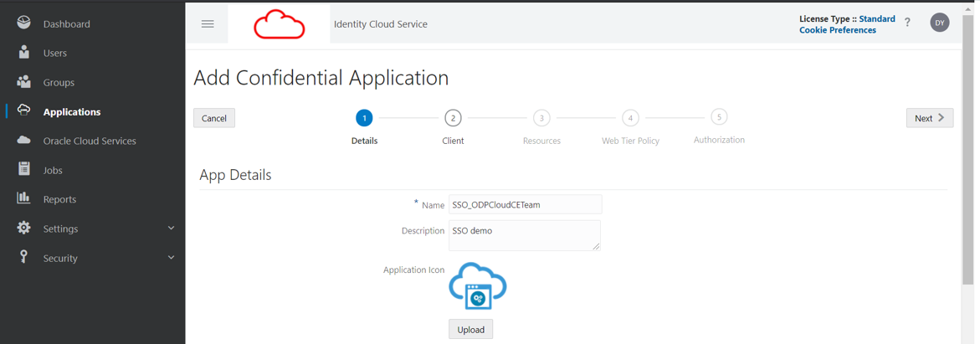Expand the Security submenu chevron
Image resolution: width=980 pixels, height=344 pixels.
point(172,258)
